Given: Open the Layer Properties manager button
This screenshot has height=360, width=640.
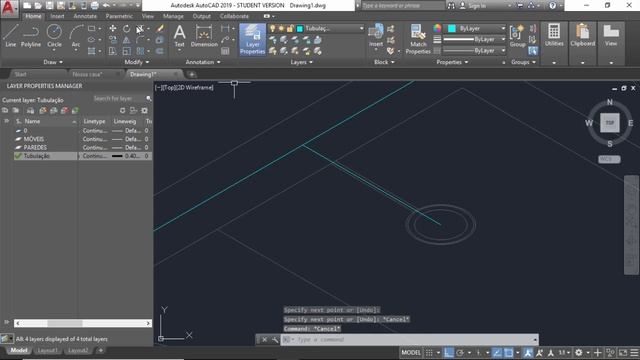Looking at the screenshot, I should 253,39.
